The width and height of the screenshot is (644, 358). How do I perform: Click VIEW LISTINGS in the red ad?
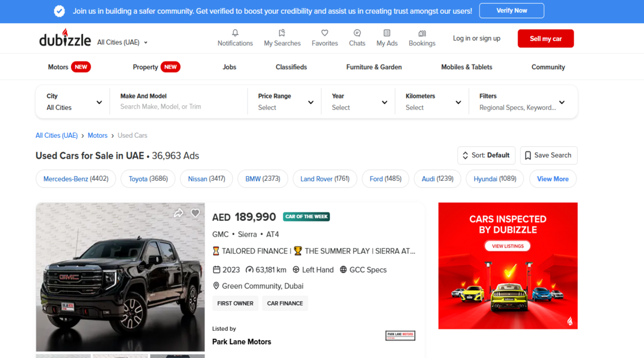507,246
